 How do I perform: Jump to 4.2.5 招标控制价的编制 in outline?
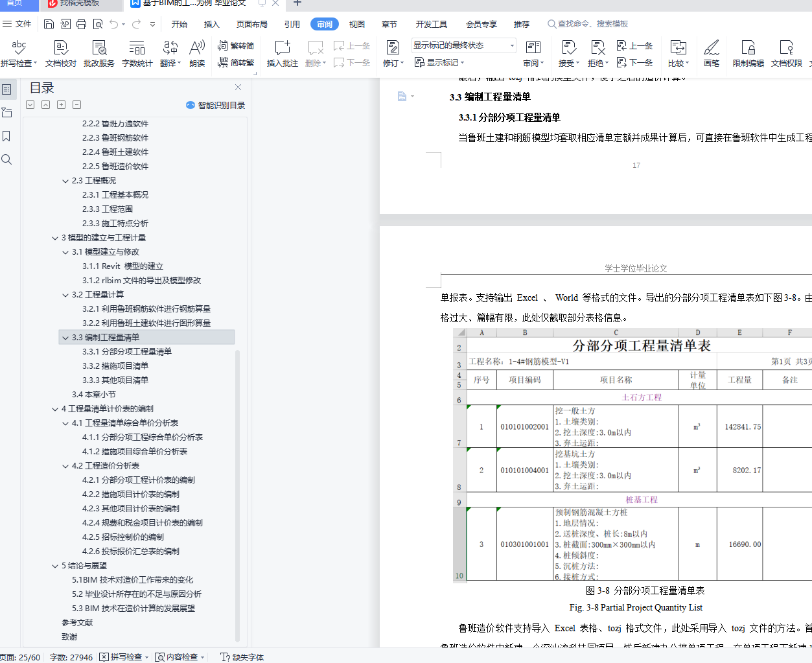pos(123,537)
